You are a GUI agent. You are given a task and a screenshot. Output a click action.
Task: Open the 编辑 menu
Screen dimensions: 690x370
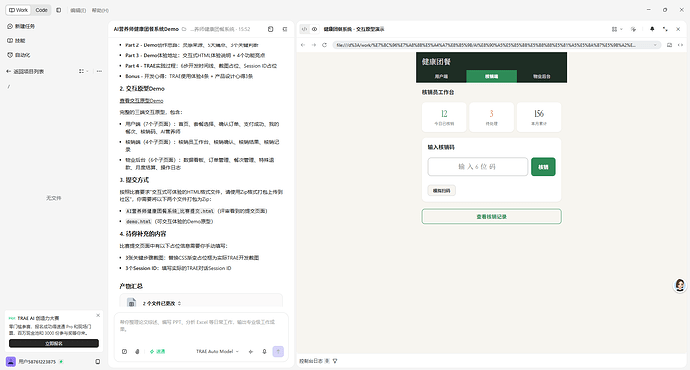[x=78, y=10]
